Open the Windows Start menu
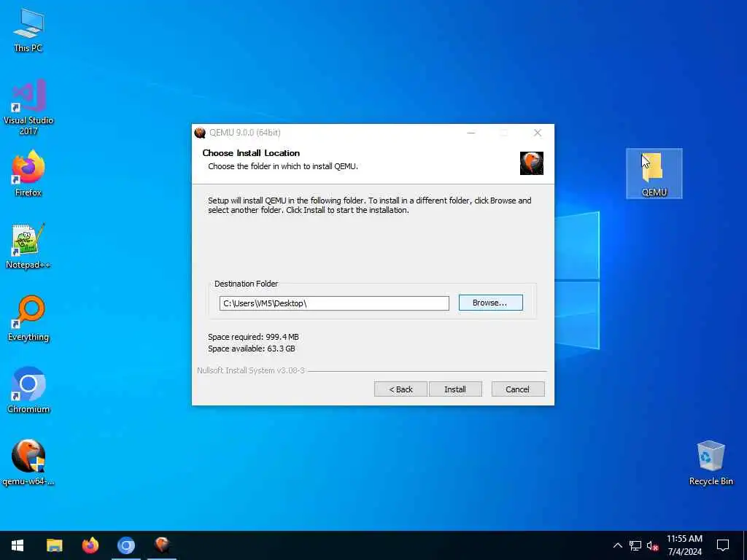 pos(18,545)
